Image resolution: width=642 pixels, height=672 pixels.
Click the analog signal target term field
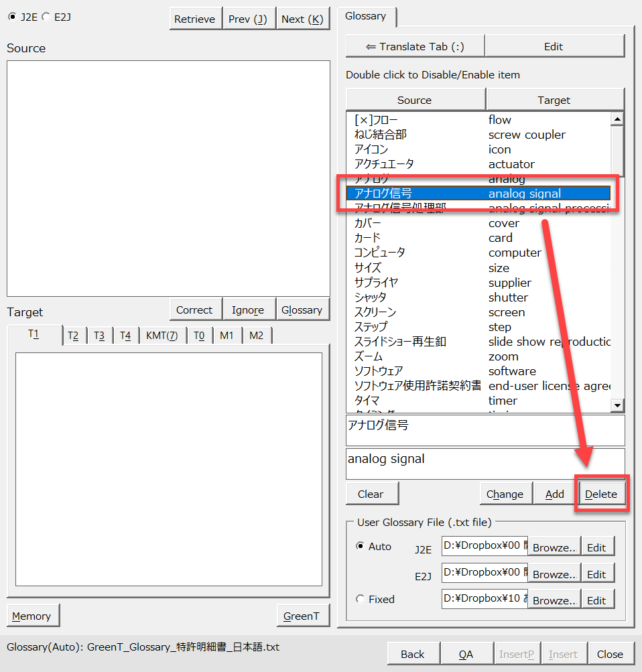(485, 463)
